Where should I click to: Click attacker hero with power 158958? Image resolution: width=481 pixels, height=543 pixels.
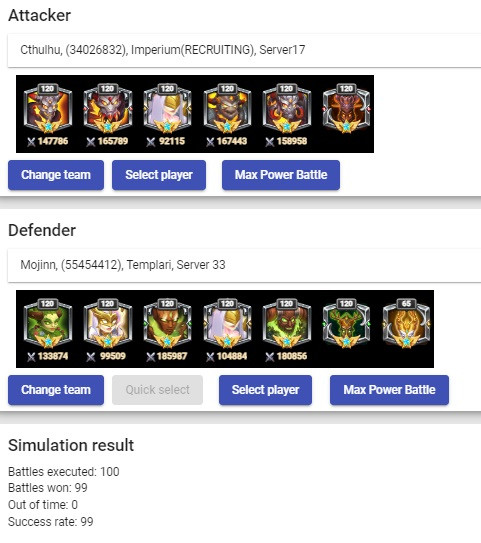click(287, 109)
